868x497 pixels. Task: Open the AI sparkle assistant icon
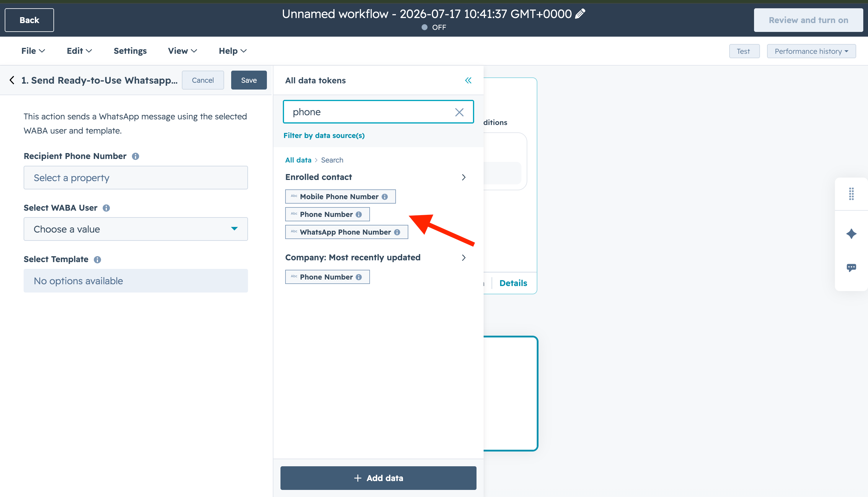[851, 234]
